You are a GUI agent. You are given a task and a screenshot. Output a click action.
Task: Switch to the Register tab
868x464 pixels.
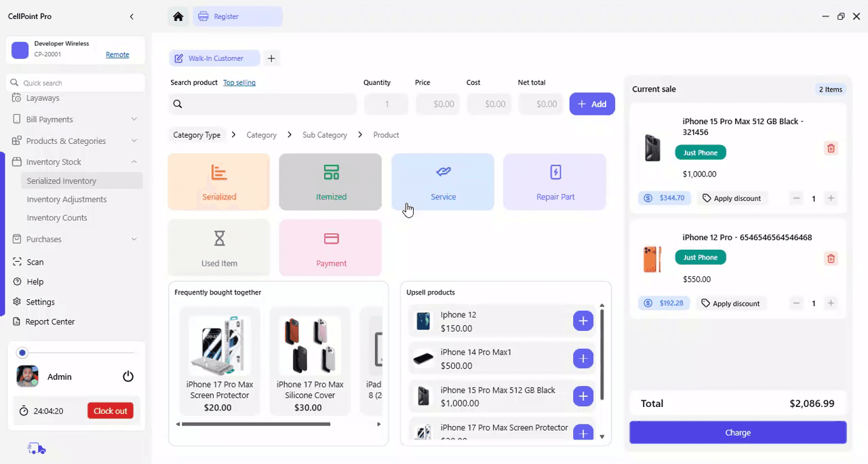pos(238,16)
